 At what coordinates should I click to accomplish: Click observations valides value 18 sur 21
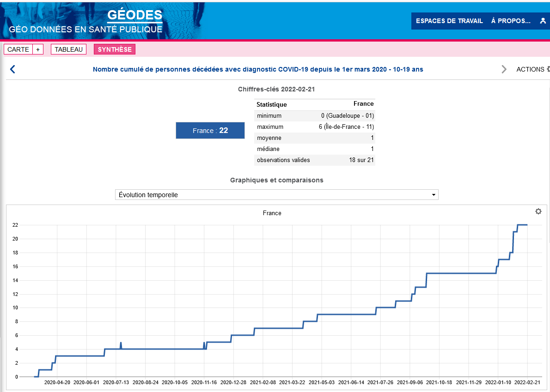pos(361,160)
